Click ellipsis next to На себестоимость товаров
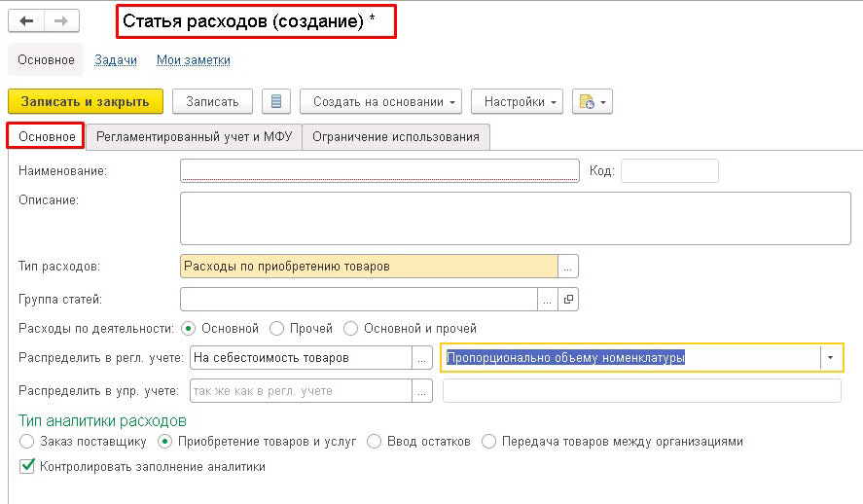Image resolution: width=863 pixels, height=504 pixels. point(421,358)
